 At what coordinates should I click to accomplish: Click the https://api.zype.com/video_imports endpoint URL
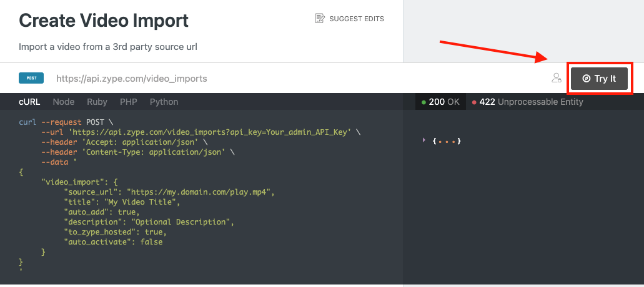click(x=131, y=79)
